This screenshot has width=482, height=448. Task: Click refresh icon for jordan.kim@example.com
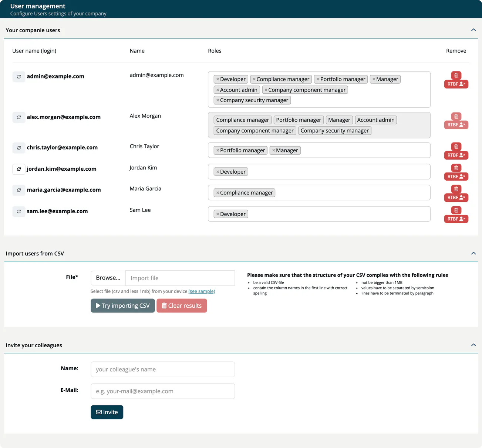(x=19, y=169)
